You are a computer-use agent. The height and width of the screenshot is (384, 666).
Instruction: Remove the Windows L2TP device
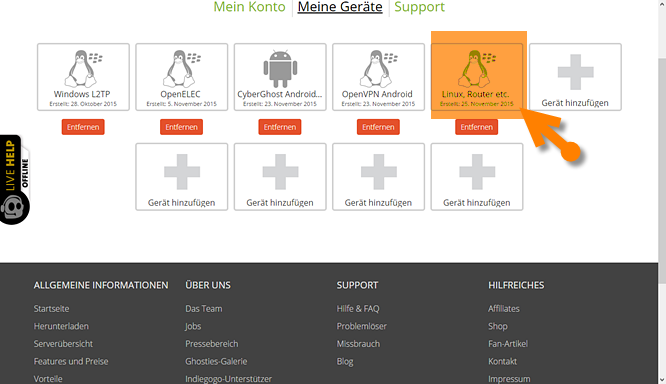(x=83, y=127)
